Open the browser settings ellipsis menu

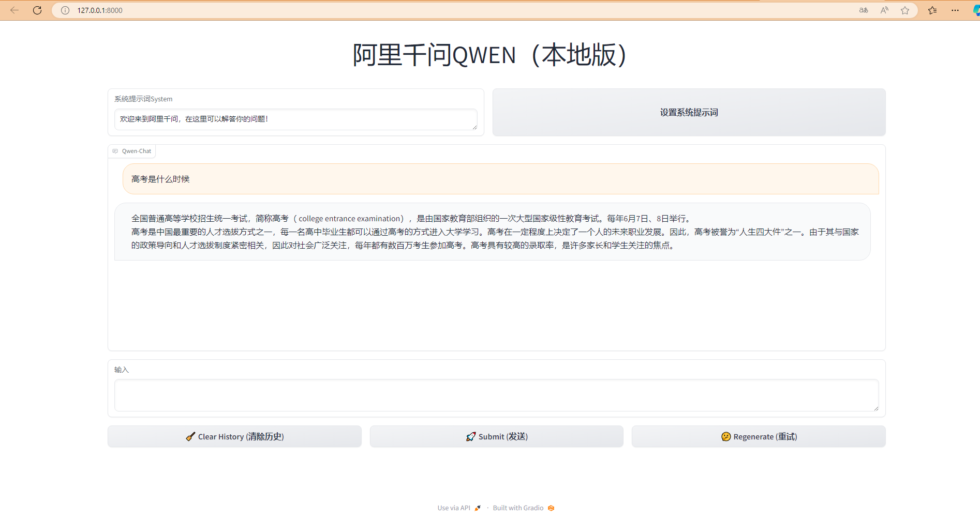[x=955, y=10]
